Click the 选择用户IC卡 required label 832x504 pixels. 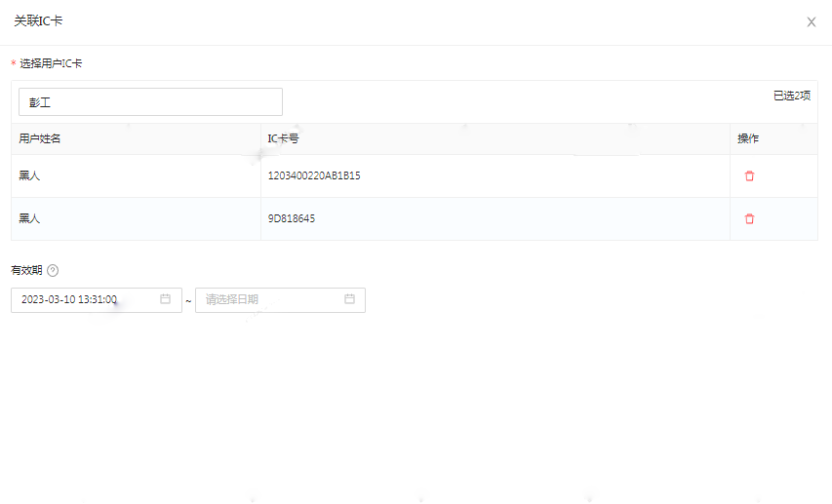point(51,63)
